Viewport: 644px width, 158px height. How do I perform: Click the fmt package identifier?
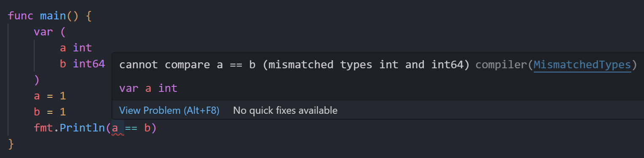pyautogui.click(x=44, y=128)
